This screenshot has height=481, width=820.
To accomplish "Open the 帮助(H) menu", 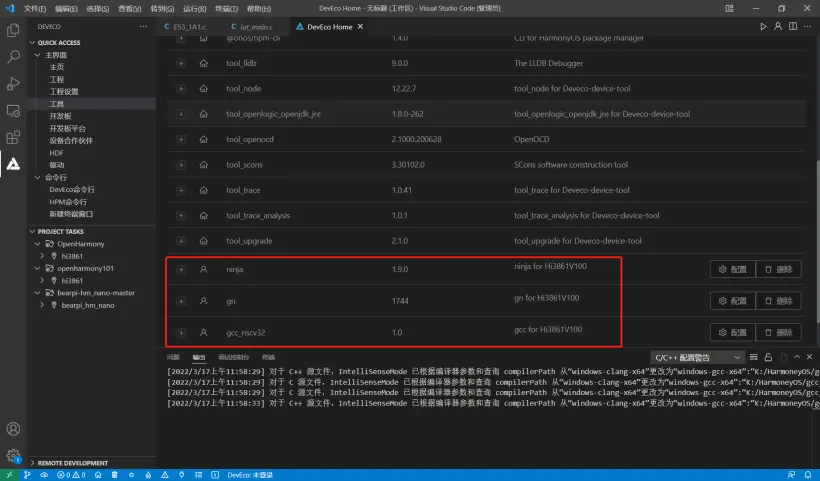I will tap(258, 8).
